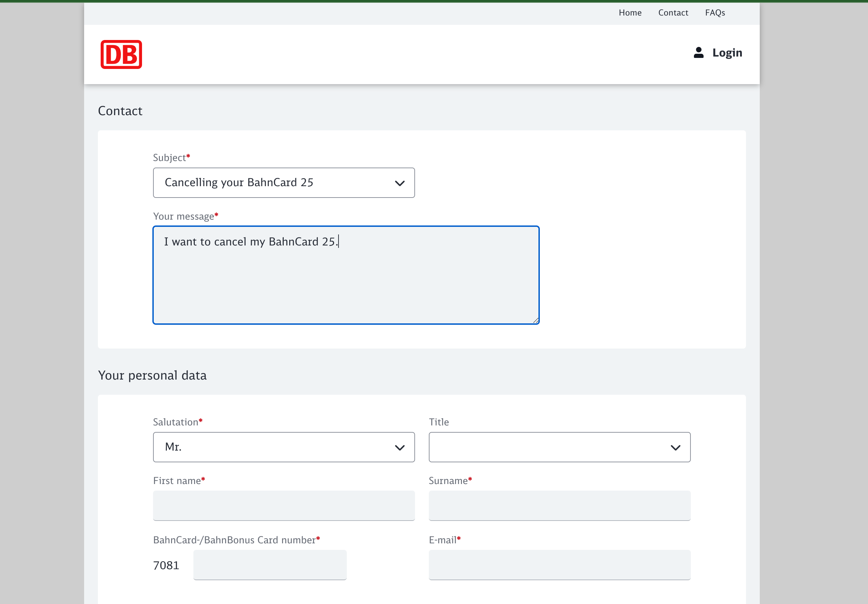
Task: Click the Salutation field label
Action: (178, 422)
